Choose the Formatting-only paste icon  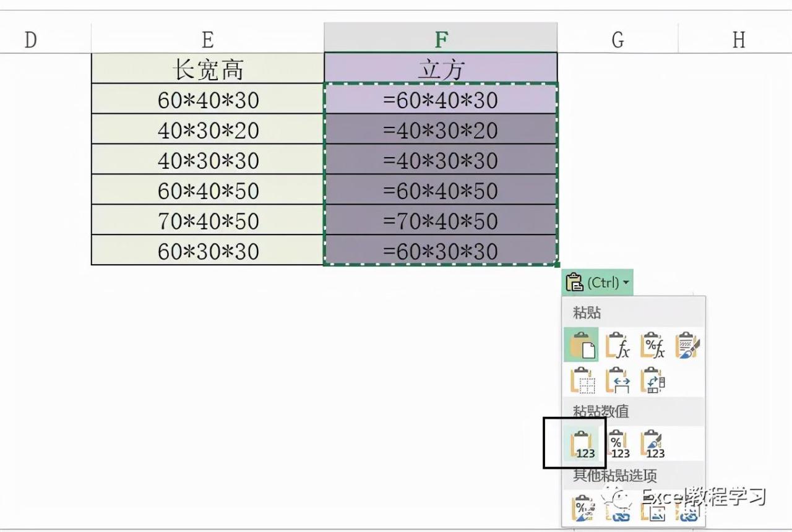click(x=582, y=507)
